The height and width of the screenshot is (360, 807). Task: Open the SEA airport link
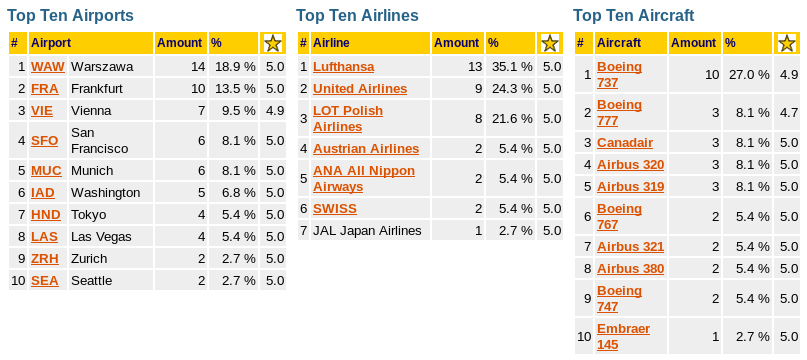[x=45, y=281]
